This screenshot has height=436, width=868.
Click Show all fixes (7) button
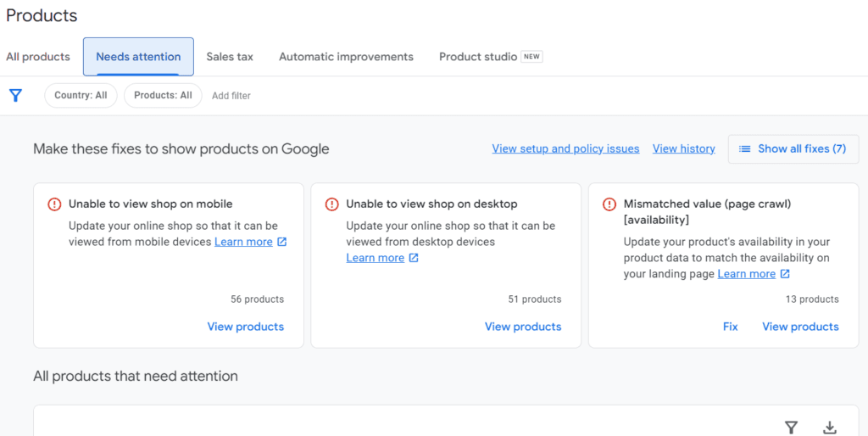793,149
